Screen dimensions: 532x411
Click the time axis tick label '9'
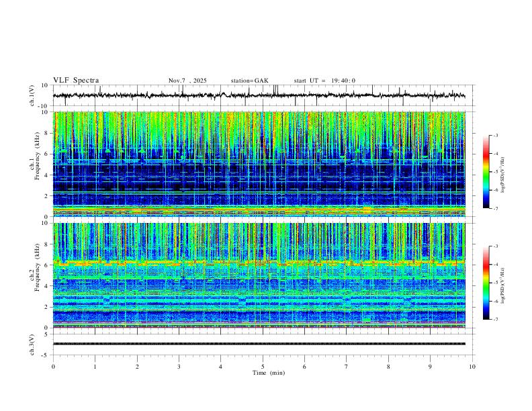(430, 367)
